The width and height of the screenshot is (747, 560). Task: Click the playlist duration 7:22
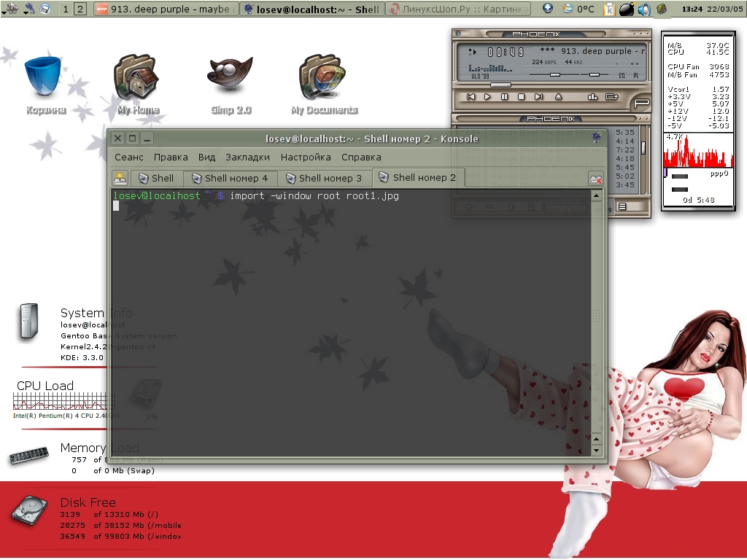click(624, 149)
